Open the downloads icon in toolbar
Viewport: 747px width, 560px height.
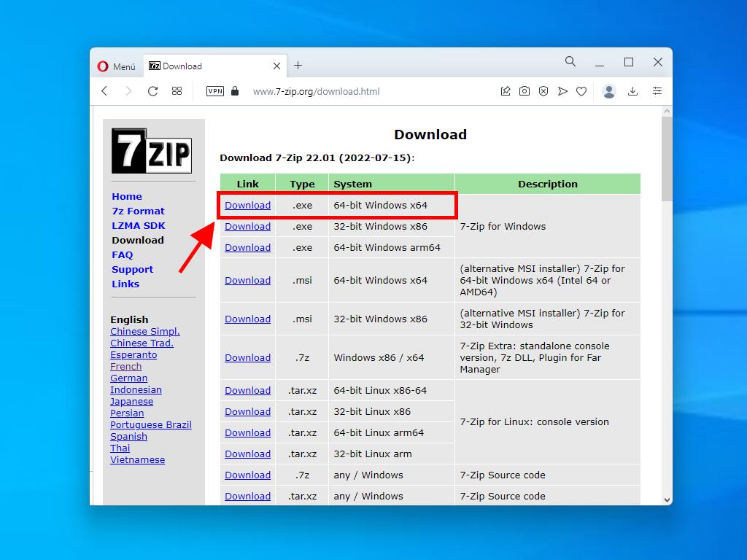[633, 91]
